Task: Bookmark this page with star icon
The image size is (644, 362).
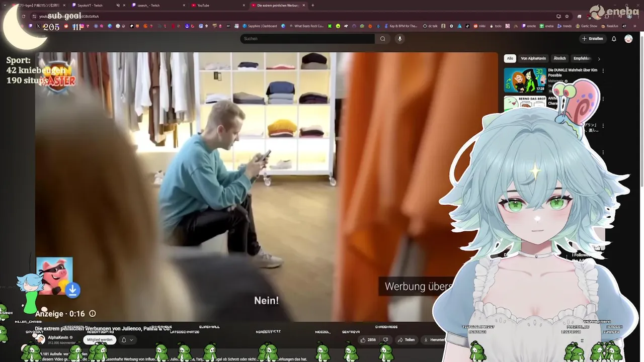Action: click(567, 16)
